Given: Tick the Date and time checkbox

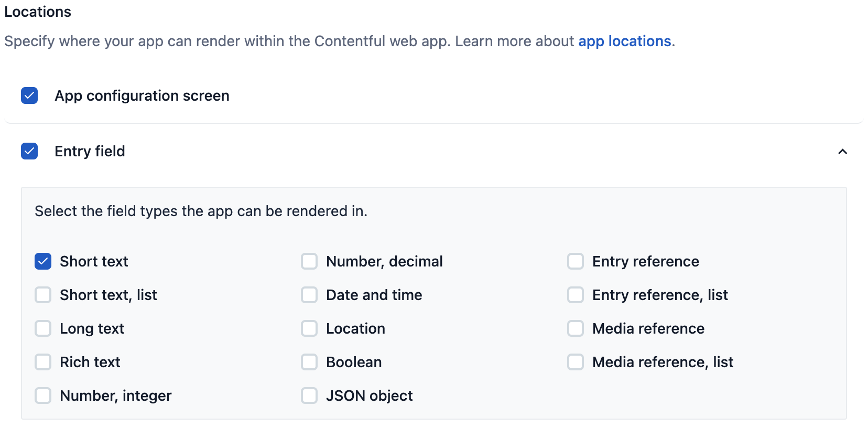Looking at the screenshot, I should [309, 295].
